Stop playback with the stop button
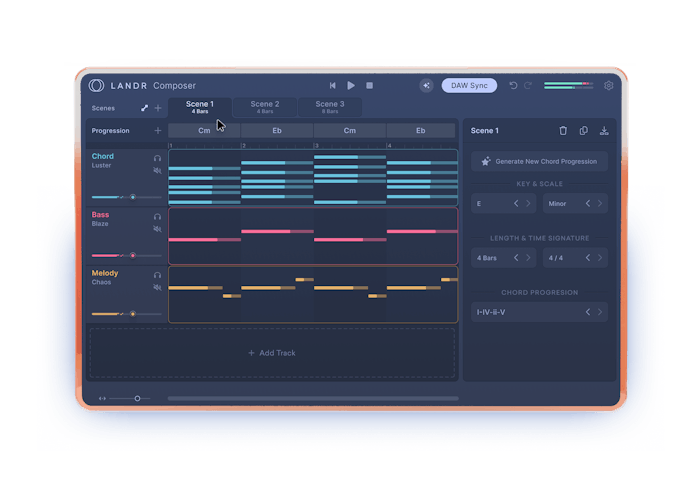Screen dimensions: 700x478 point(370,85)
